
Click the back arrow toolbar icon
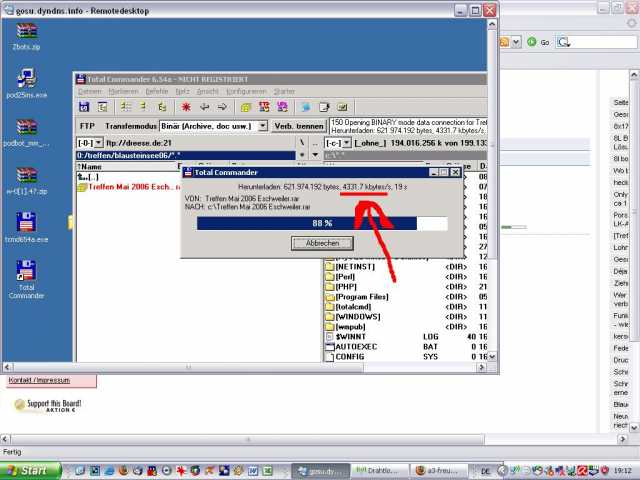(x=204, y=107)
